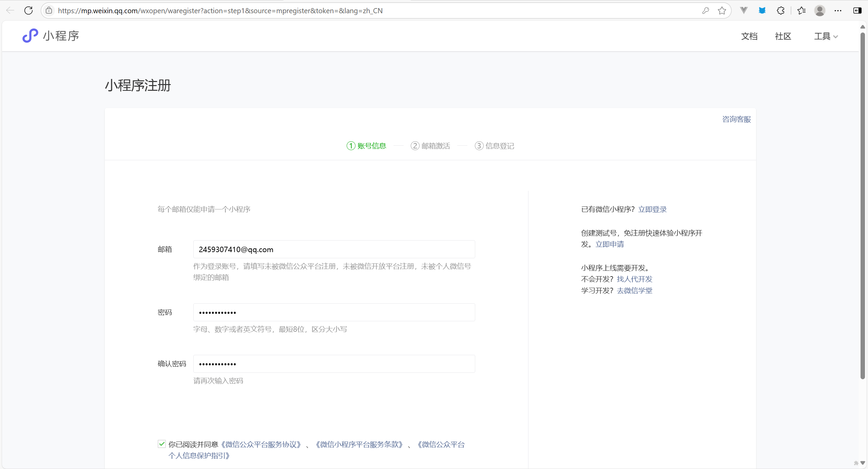868x469 pixels.
Task: Bookmark page with the star icon
Action: 722,11
